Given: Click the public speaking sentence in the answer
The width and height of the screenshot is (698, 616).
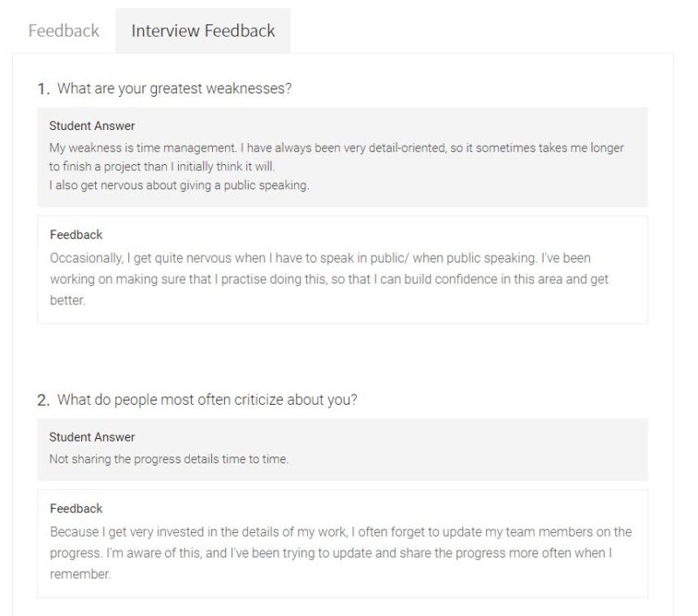Looking at the screenshot, I should 179,185.
